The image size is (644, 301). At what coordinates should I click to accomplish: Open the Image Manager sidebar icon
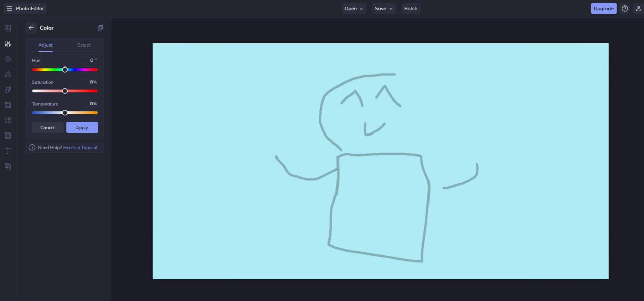(x=8, y=28)
